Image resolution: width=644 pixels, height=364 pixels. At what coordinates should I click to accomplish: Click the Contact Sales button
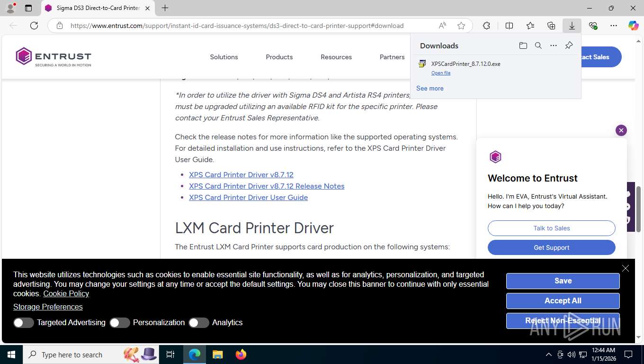600,57
